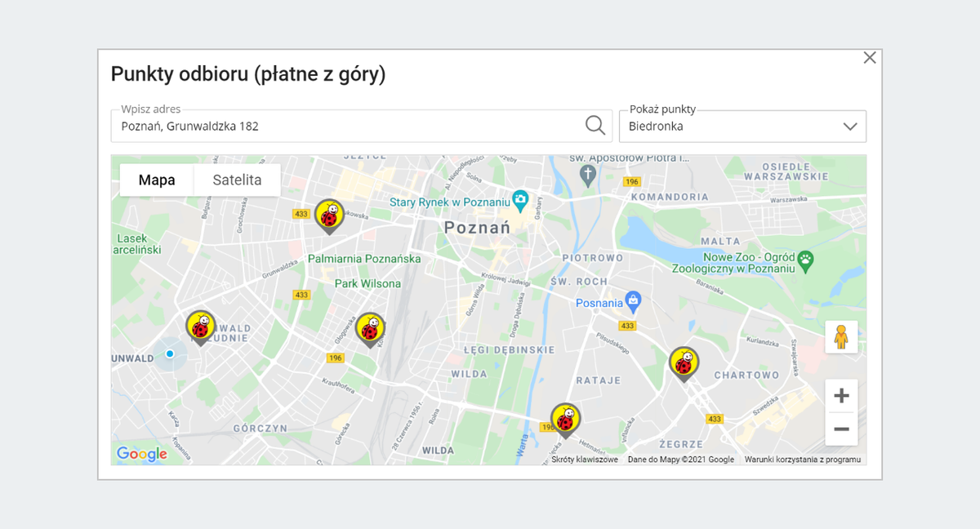Zoom in using the plus button
Screen dimensions: 980x529
841,395
